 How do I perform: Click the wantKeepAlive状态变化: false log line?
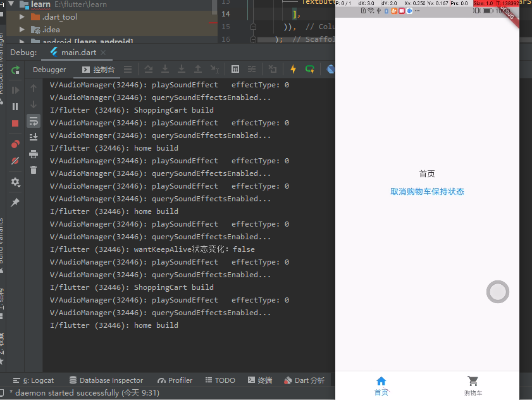click(x=152, y=249)
